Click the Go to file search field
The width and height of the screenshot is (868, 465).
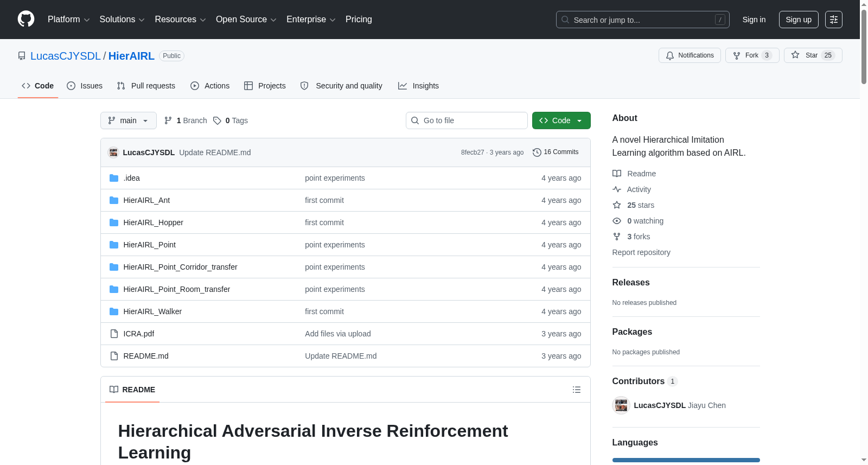[467, 120]
